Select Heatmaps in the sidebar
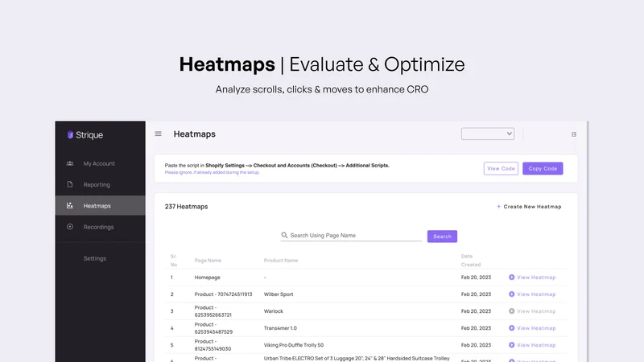Image resolution: width=644 pixels, height=362 pixels. 100,206
